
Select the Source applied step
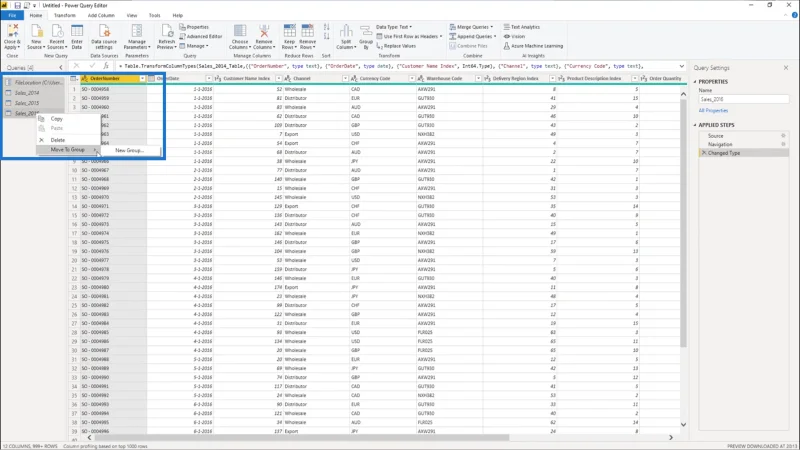coord(715,136)
